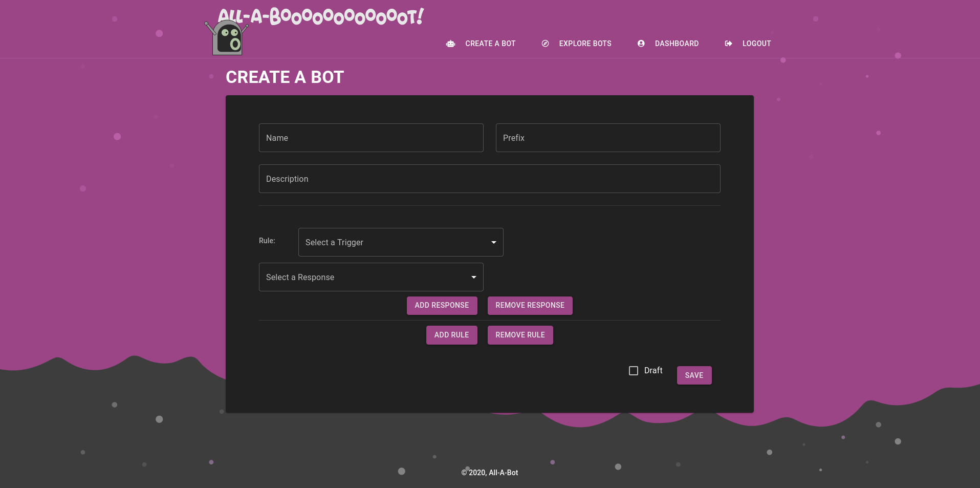980x488 pixels.
Task: Click the Create a Bot page heading
Action: pos(285,77)
